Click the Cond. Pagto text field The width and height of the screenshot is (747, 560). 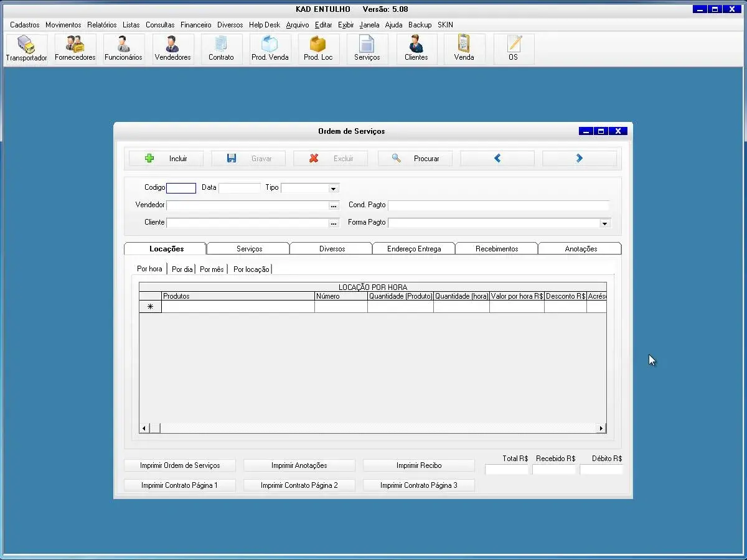498,205
